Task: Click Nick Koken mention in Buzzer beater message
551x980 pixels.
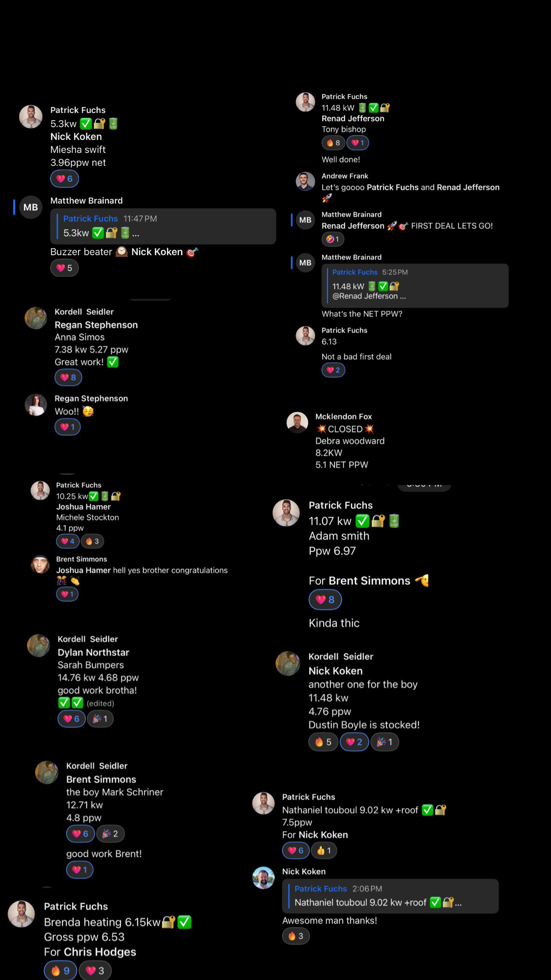Action: pos(157,252)
